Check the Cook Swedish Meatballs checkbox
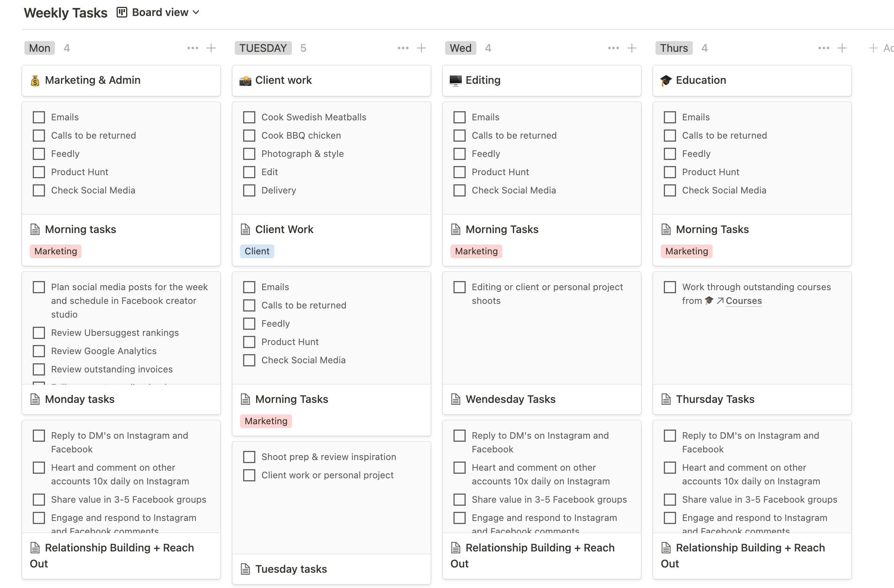894x588 pixels. 249,117
